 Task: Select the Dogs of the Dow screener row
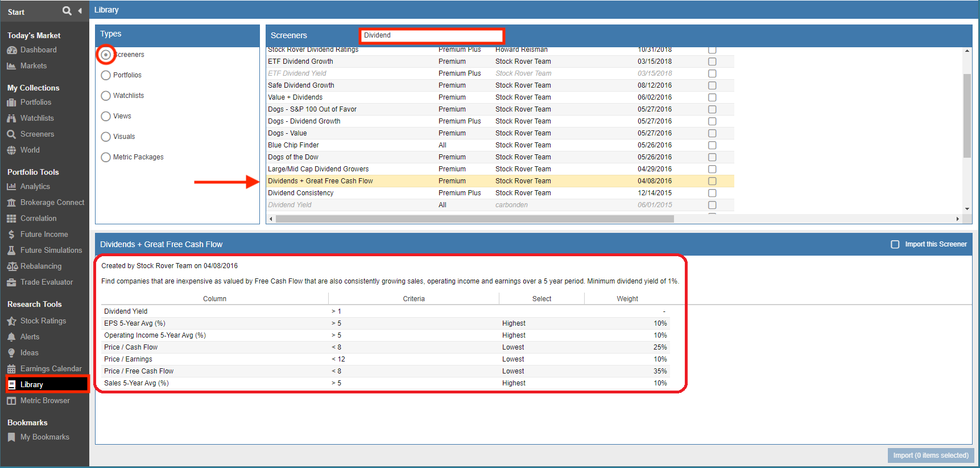pyautogui.click(x=500, y=157)
